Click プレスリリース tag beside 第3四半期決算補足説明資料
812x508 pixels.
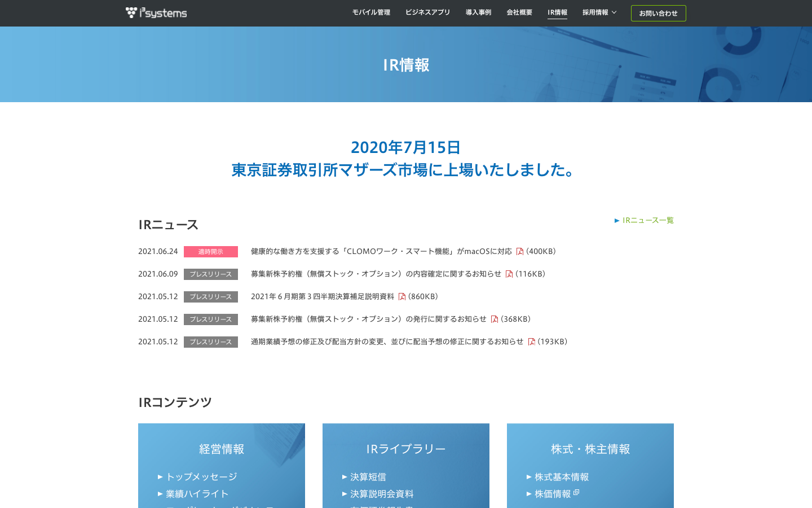coord(211,297)
